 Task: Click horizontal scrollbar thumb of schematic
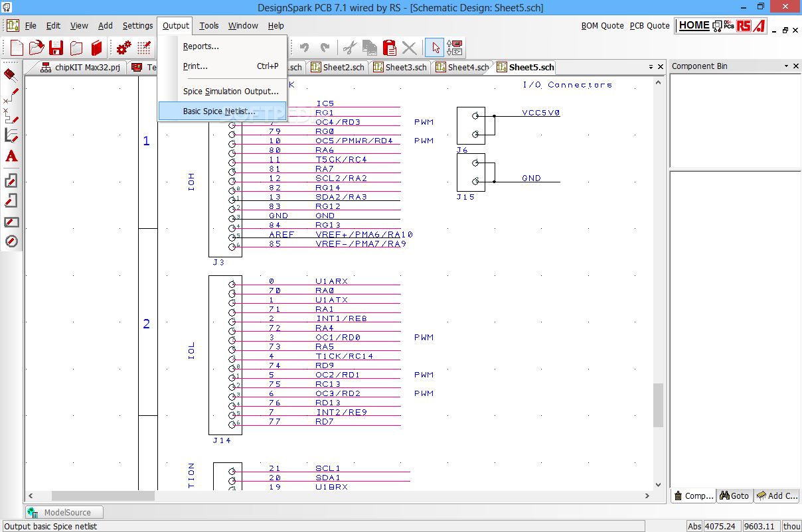103,496
